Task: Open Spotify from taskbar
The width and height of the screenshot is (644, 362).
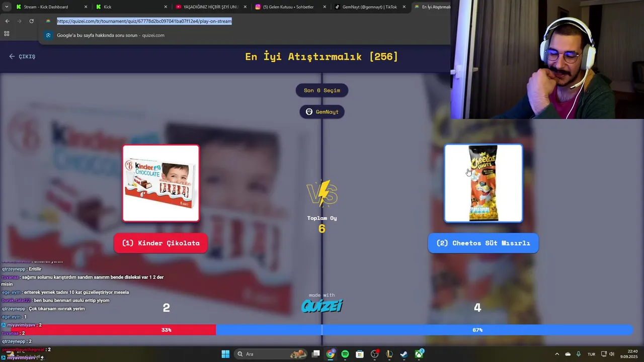Action: click(345, 354)
